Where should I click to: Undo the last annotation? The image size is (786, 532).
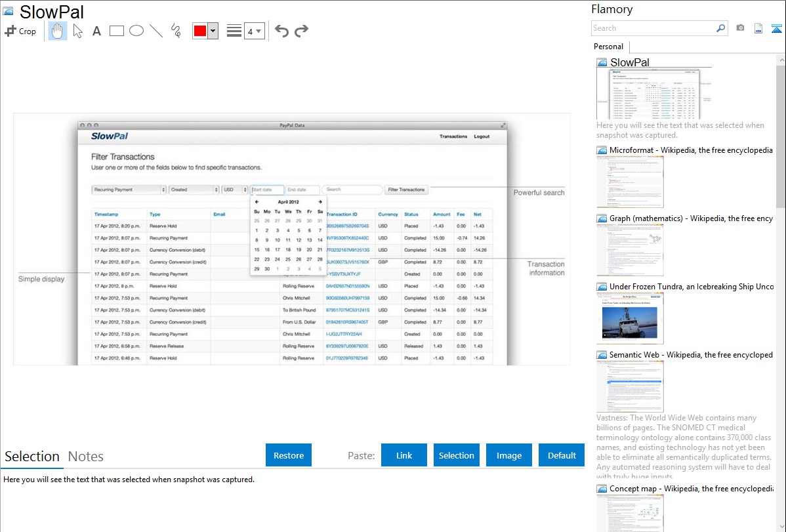(x=281, y=31)
